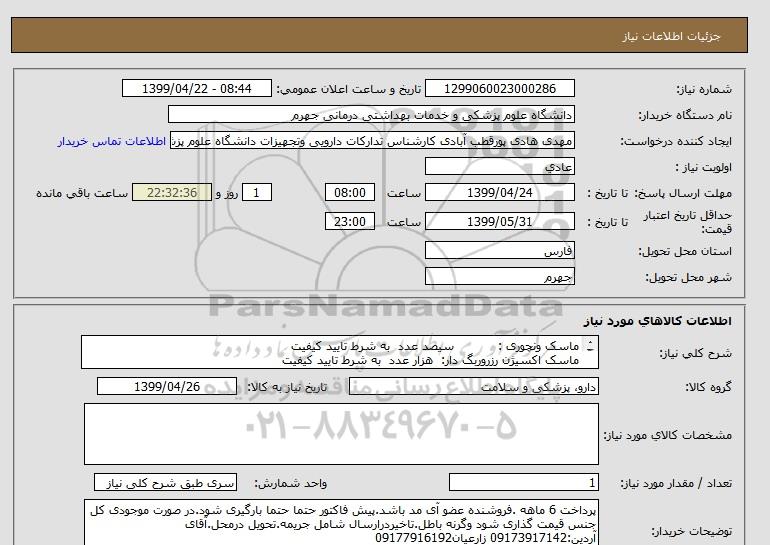Viewport: 770px width, 545px height.
Task: Select the goods need date 1399/04/26
Action: click(x=167, y=386)
